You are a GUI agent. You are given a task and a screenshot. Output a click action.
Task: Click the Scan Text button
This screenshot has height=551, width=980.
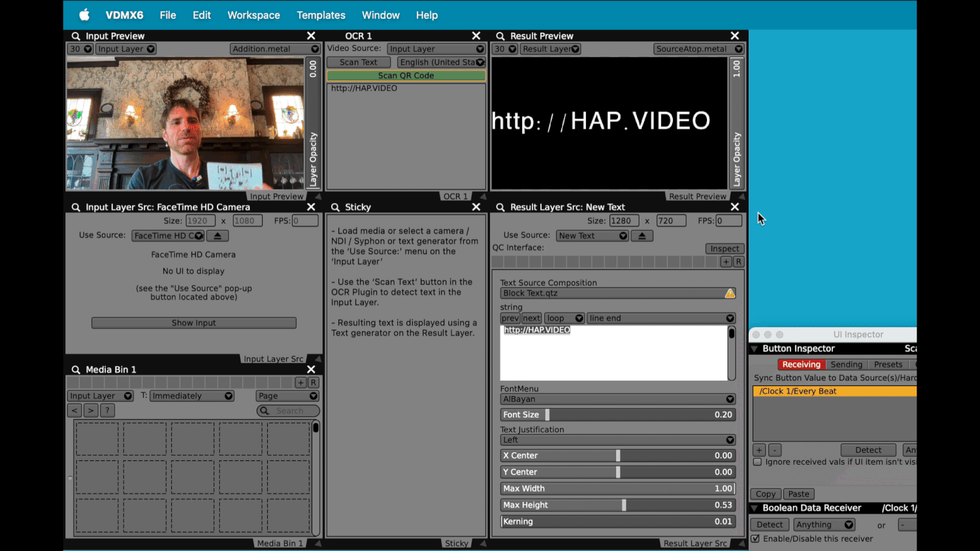click(358, 62)
